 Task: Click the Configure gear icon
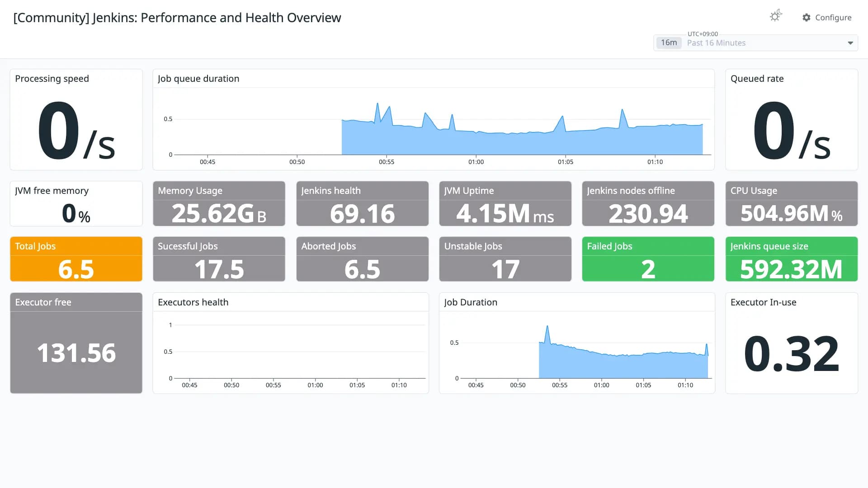coord(807,17)
